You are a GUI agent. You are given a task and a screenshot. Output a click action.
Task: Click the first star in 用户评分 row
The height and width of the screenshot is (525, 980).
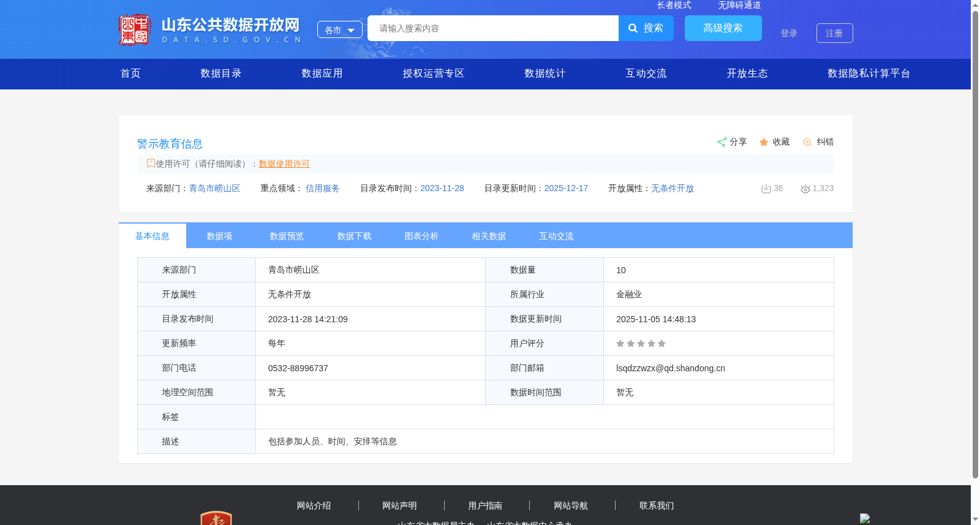point(620,344)
